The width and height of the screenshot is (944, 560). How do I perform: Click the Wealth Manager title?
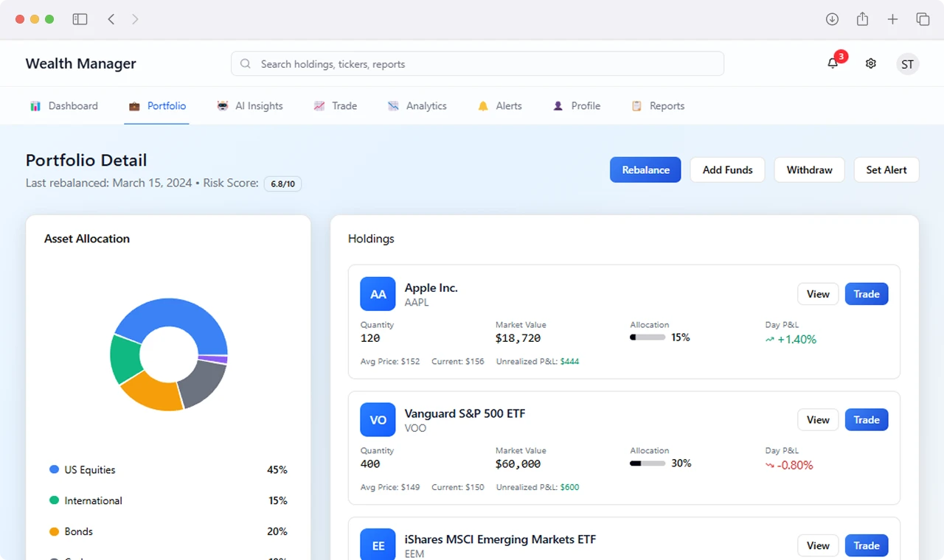(x=81, y=63)
